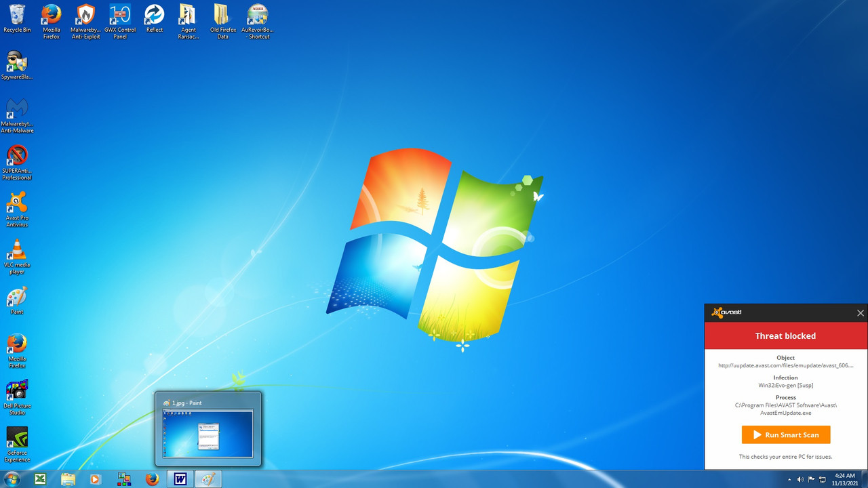Select Mozilla Firefox icon below Paint shortcut
The height and width of the screenshot is (488, 868).
point(17,350)
